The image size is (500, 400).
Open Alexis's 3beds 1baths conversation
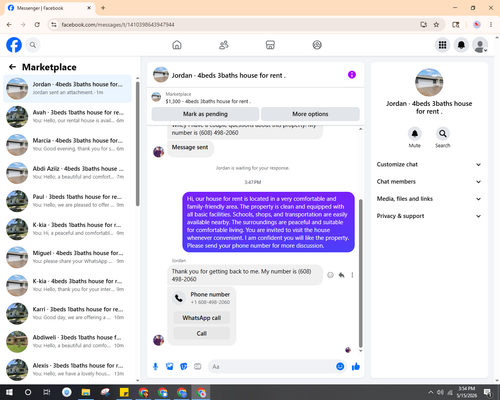pos(67,370)
